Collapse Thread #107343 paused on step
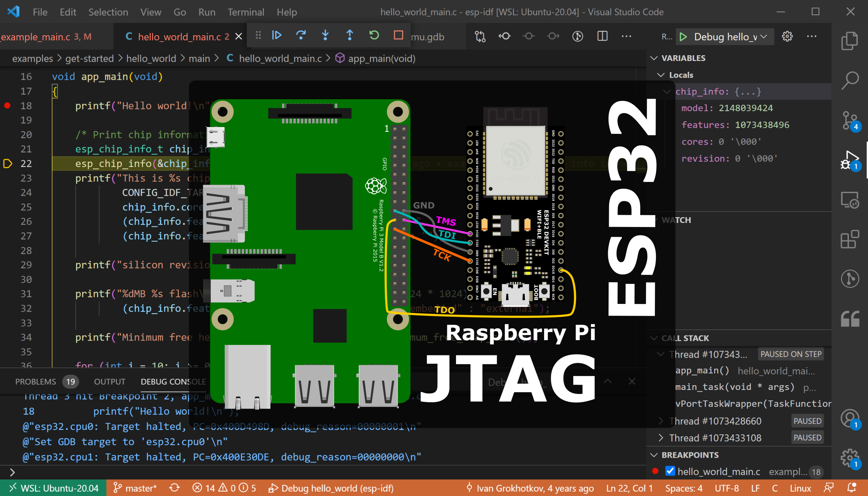 point(661,354)
